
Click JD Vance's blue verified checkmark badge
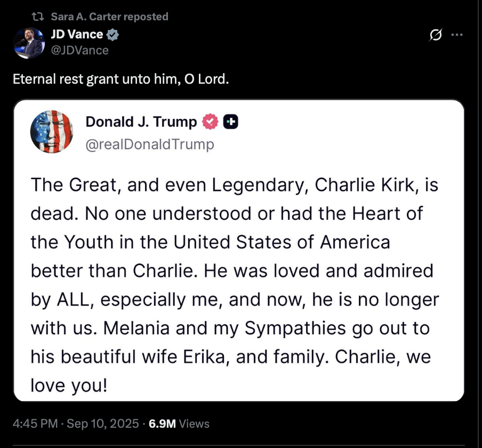point(113,35)
